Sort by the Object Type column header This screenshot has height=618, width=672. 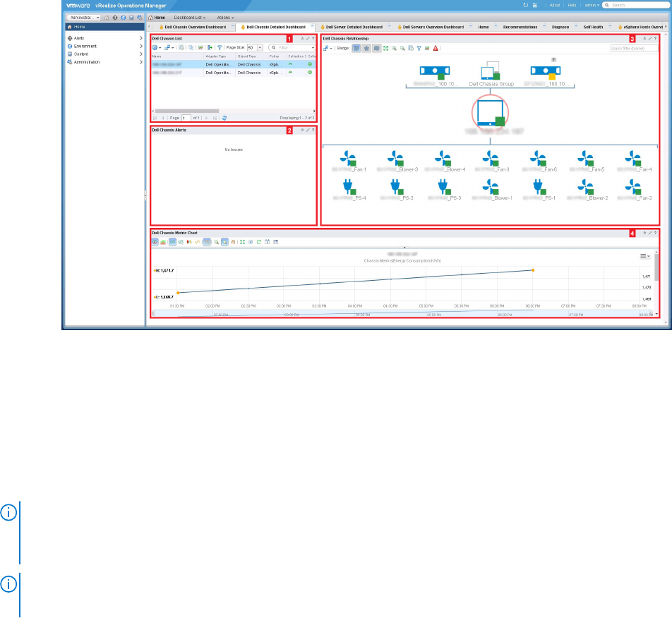[x=251, y=56]
